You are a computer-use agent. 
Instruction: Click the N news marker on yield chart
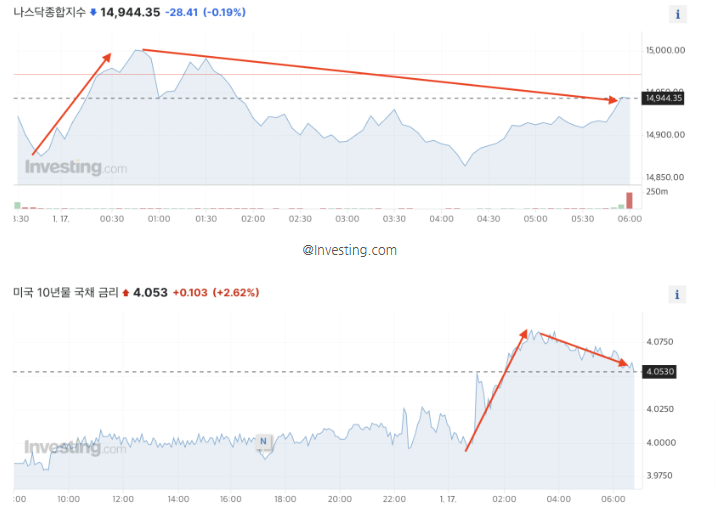pyautogui.click(x=263, y=441)
